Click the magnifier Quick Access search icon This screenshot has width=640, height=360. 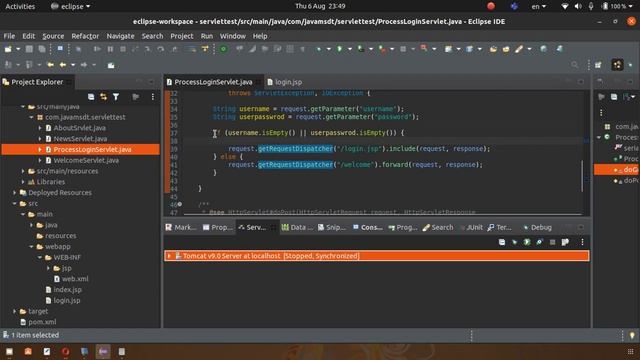coord(575,65)
